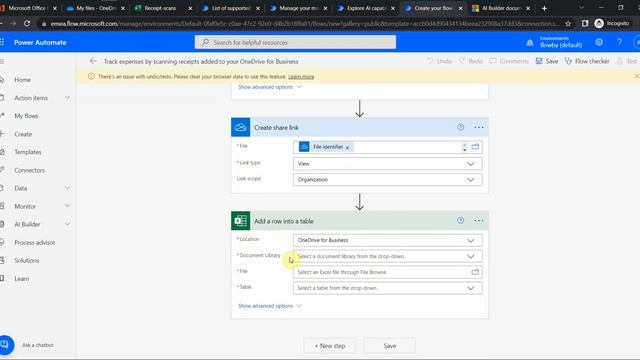Click the Create share link header title
The image size is (640, 360).
(276, 128)
